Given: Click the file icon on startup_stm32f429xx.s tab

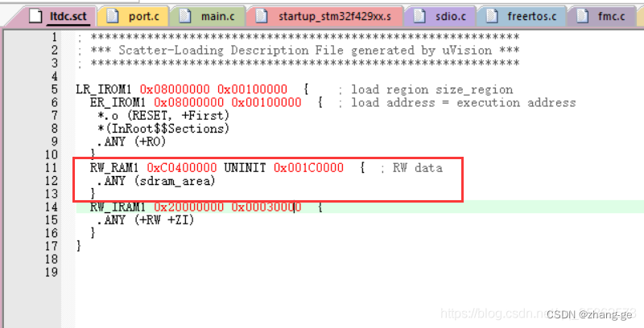Looking at the screenshot, I should point(262,16).
